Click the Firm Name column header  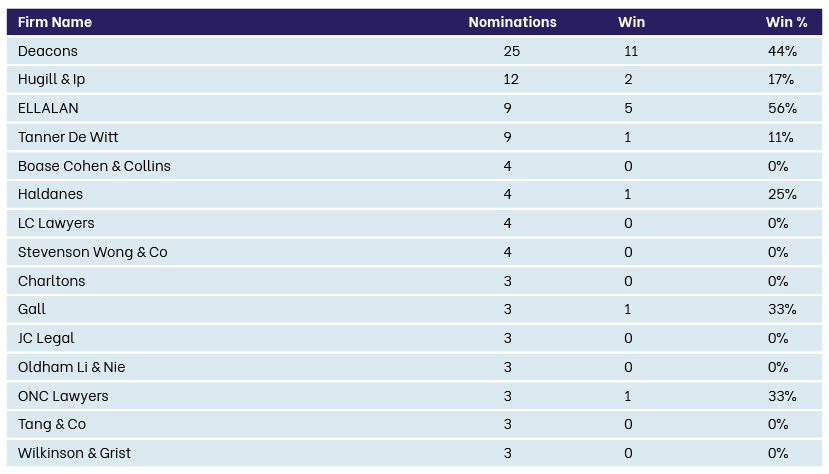point(55,22)
